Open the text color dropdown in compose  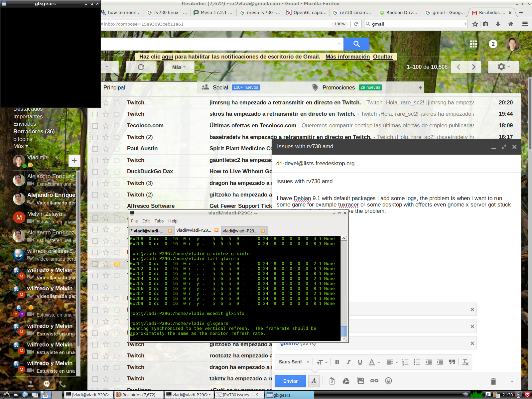click(374, 362)
